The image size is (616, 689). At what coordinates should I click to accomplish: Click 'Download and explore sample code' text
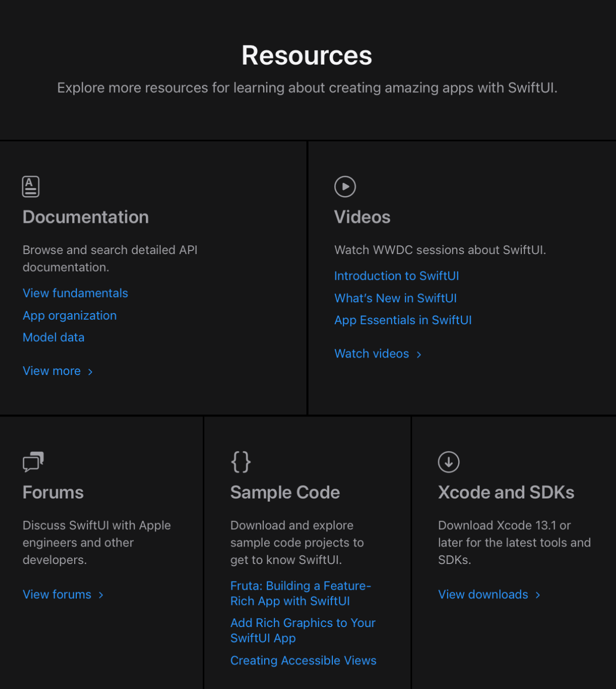click(x=297, y=542)
